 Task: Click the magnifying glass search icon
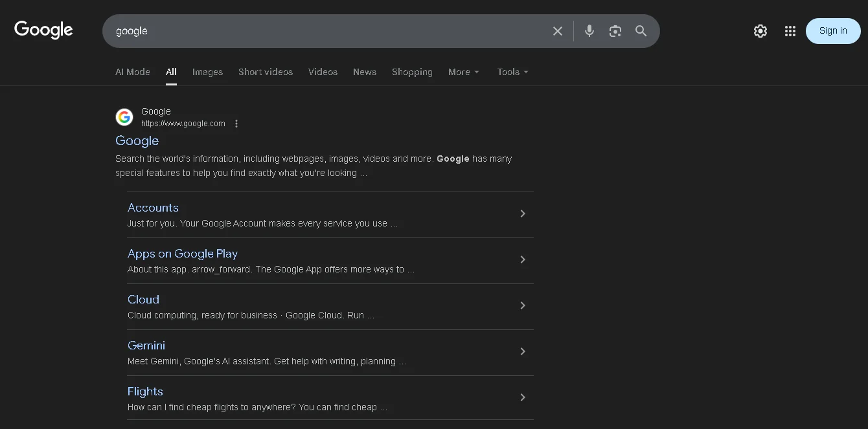pyautogui.click(x=641, y=31)
